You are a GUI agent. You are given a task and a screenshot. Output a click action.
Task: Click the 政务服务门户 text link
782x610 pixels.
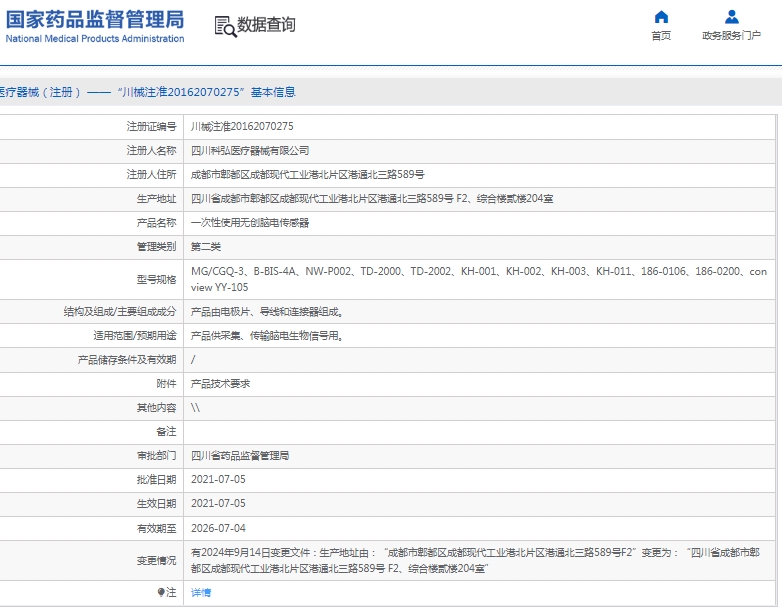[732, 35]
